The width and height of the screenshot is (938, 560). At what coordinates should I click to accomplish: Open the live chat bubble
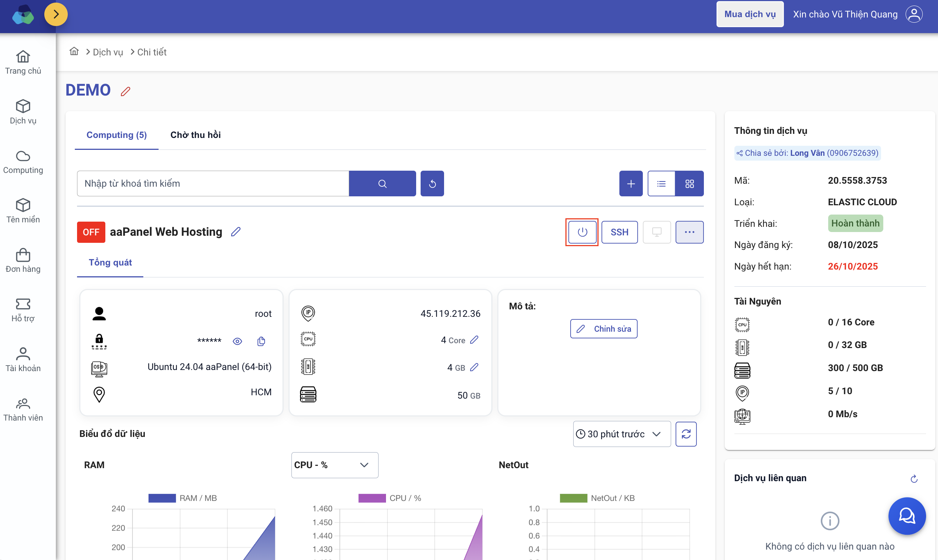point(907,516)
